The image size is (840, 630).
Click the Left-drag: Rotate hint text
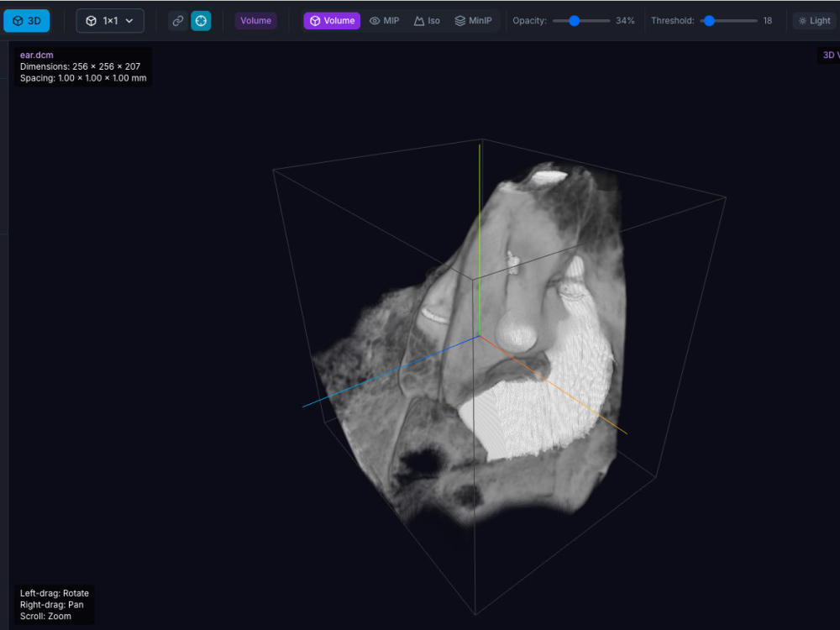(x=55, y=593)
